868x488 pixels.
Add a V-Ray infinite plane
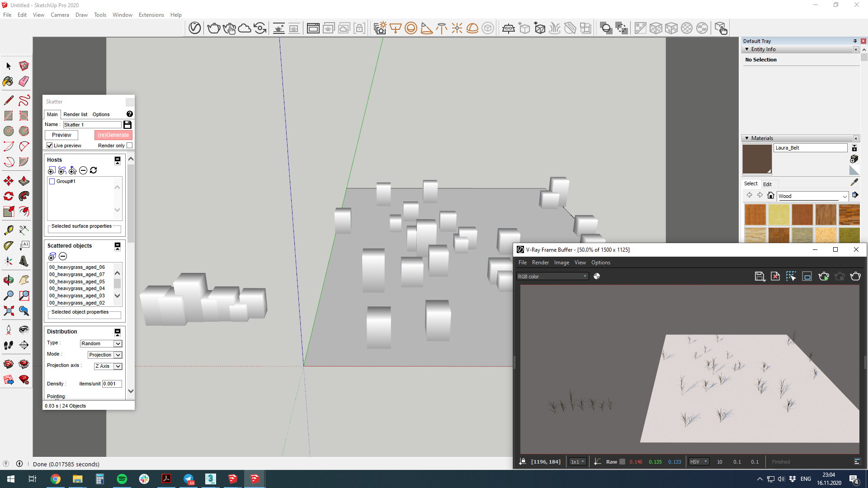(509, 28)
